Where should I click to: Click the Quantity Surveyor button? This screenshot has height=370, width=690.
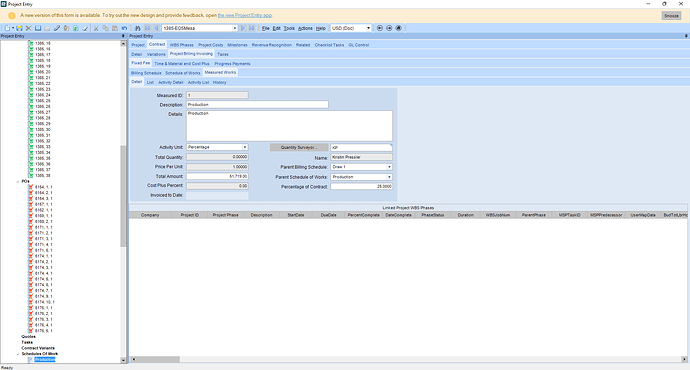click(299, 147)
